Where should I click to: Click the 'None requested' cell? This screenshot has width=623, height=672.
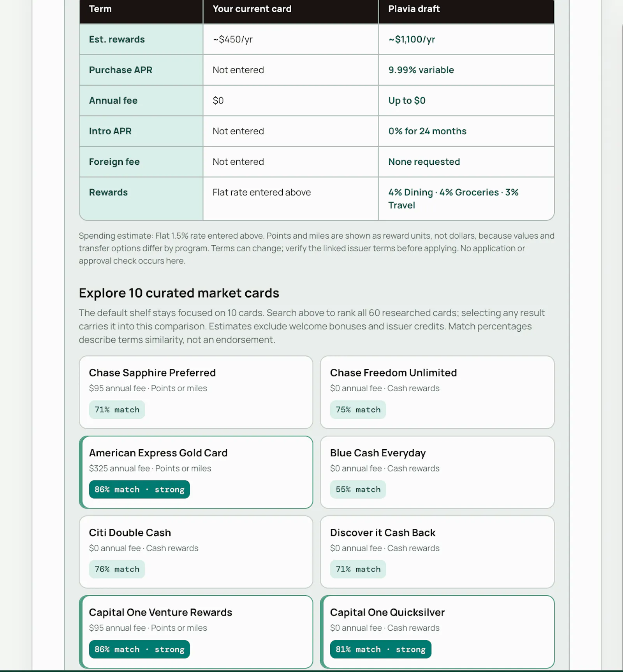(x=466, y=162)
